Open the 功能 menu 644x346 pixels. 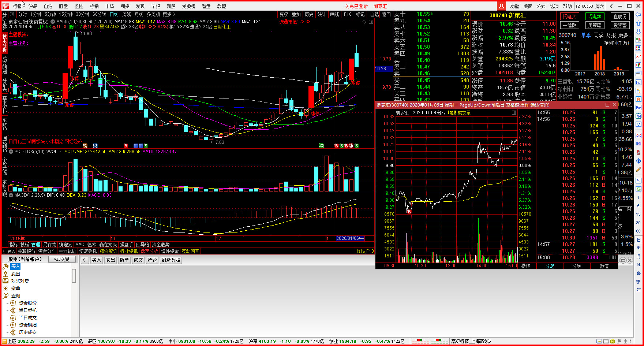tap(515, 6)
